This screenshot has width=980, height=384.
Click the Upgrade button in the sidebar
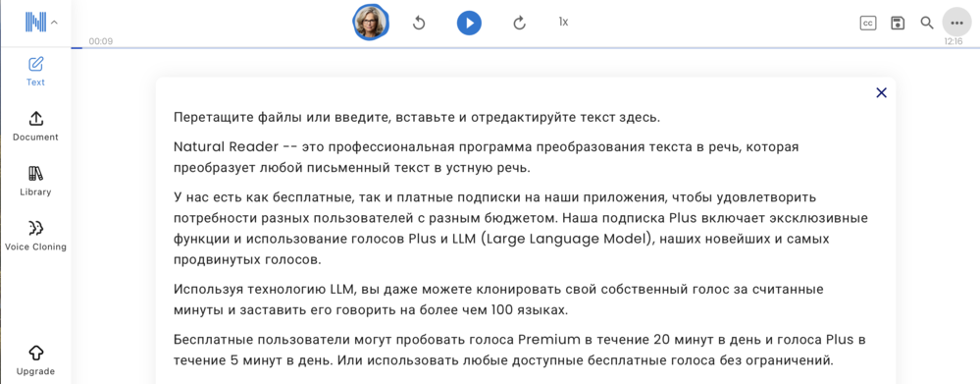pyautogui.click(x=35, y=360)
